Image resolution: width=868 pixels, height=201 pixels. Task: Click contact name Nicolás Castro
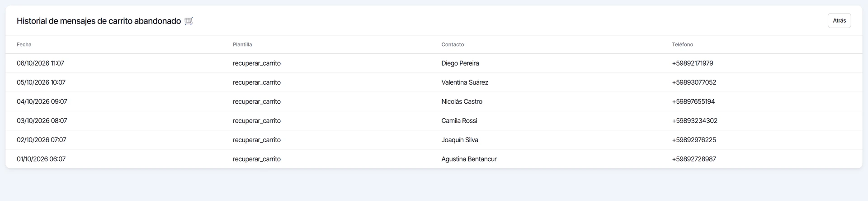tap(462, 101)
